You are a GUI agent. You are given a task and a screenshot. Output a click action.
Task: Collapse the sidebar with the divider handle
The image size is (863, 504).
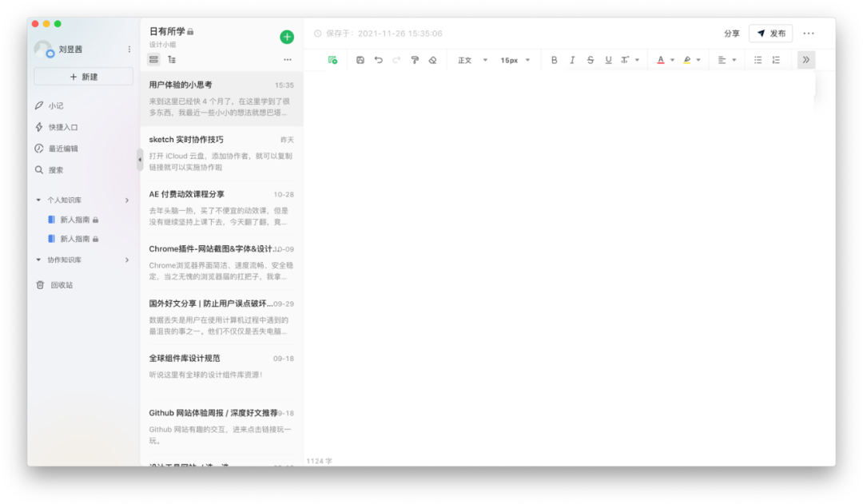pos(140,160)
